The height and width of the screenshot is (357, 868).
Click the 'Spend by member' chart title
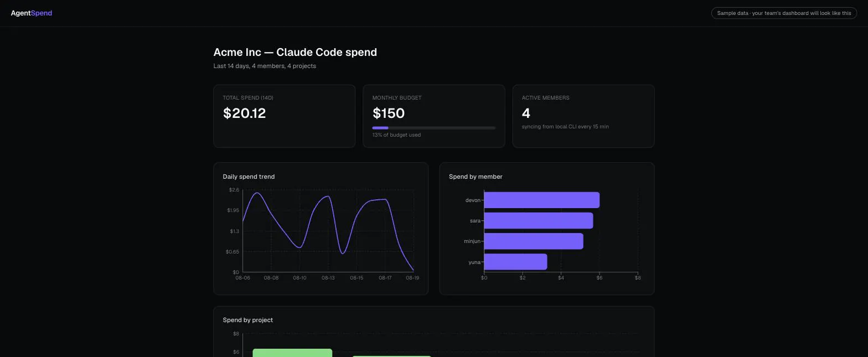[476, 177]
